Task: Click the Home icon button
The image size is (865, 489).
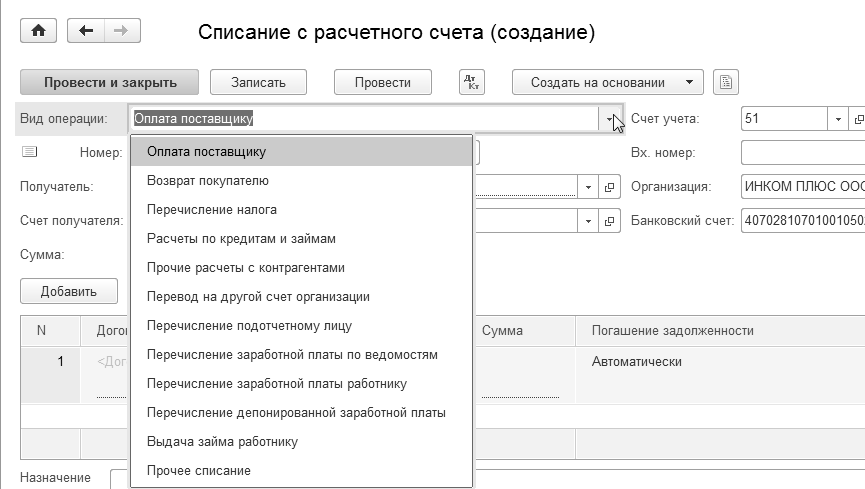Action: click(39, 31)
